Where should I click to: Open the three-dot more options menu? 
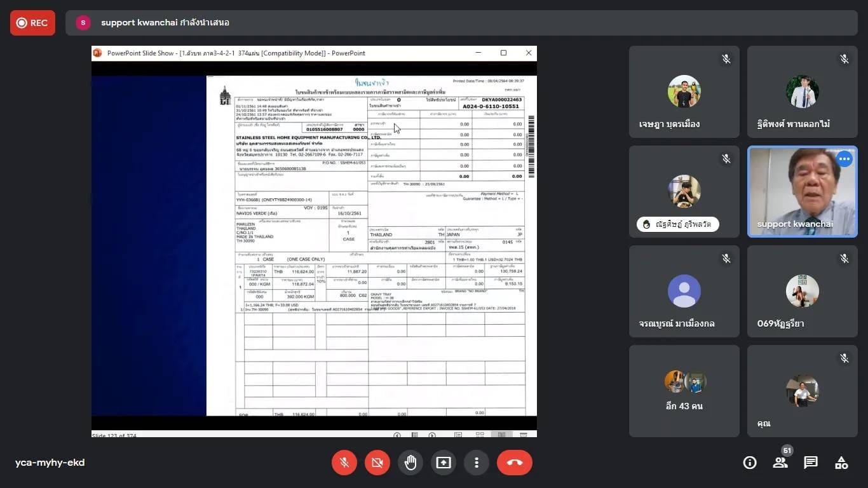coord(477,463)
